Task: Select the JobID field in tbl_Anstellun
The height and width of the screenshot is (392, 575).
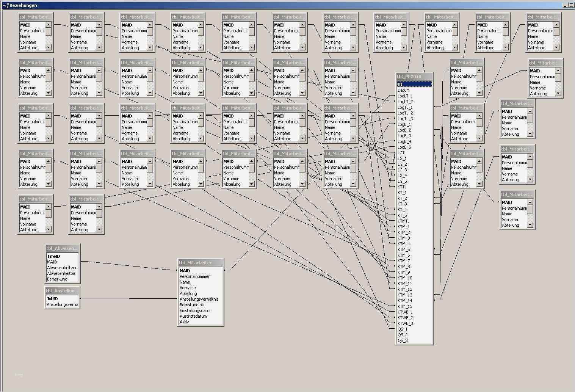Action: coord(51,299)
